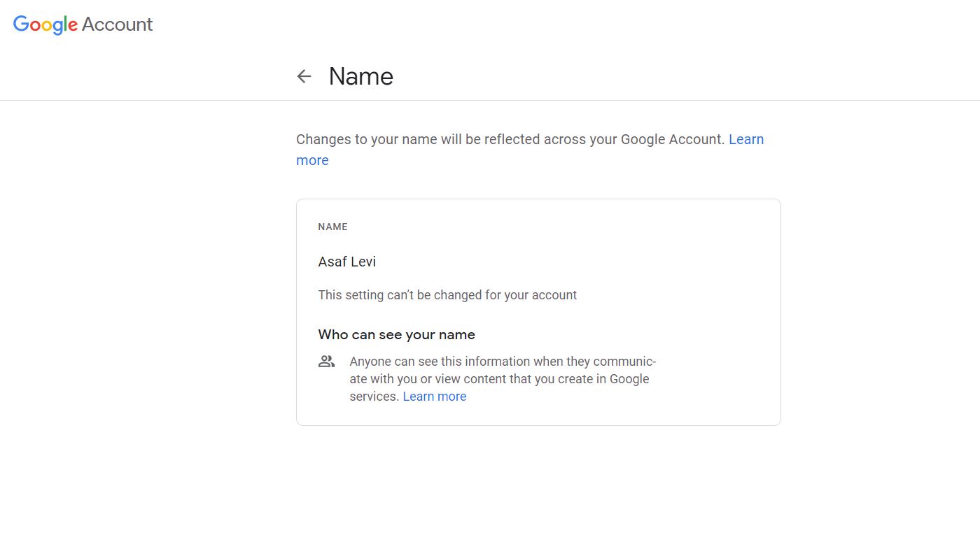This screenshot has width=980, height=542.
Task: Click the people icon under visibility heading
Action: coord(326,362)
